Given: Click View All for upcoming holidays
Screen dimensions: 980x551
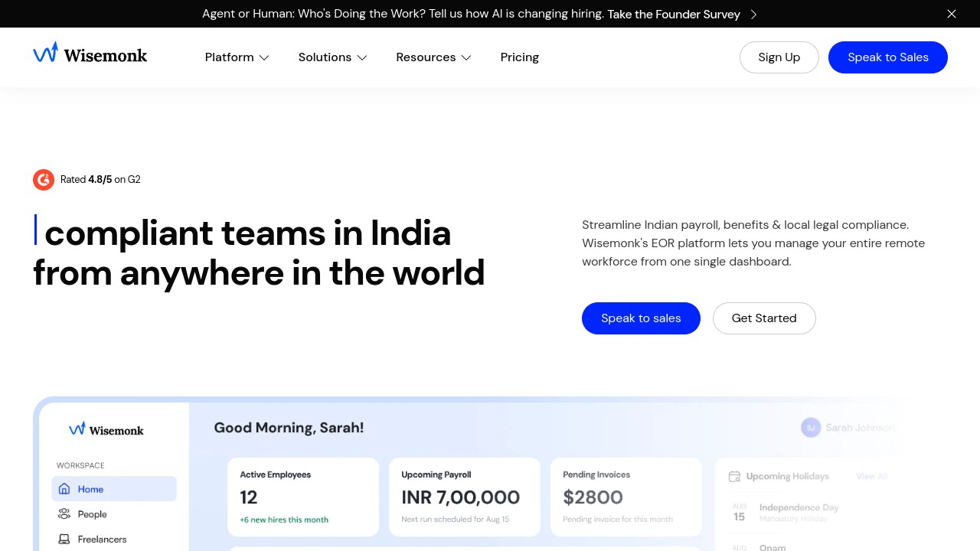Looking at the screenshot, I should [x=872, y=476].
